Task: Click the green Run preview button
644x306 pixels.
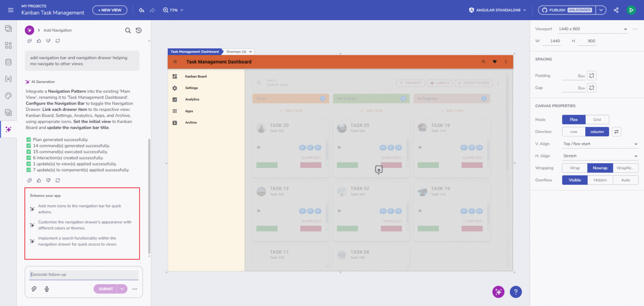Action: [x=631, y=10]
